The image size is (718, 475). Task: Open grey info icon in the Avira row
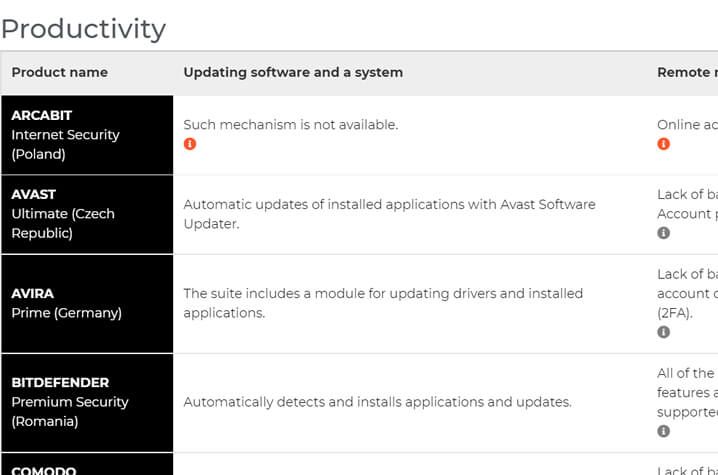click(x=663, y=332)
